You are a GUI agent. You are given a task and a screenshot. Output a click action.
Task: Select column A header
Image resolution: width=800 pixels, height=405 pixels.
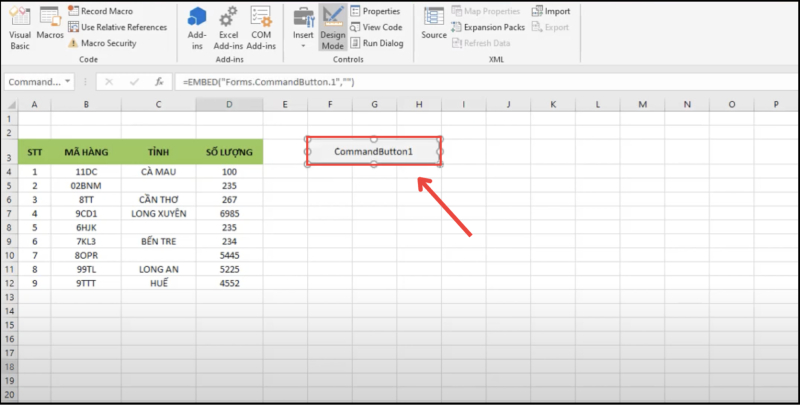34,105
